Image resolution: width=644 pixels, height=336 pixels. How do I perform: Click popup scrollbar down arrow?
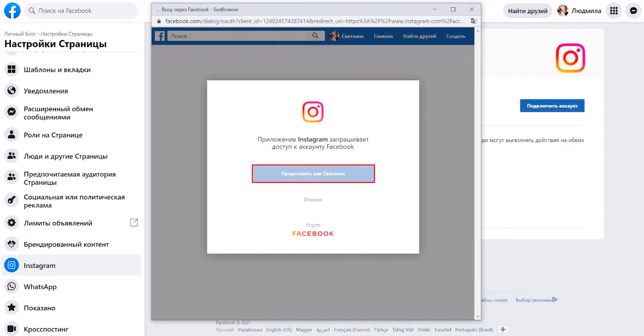[x=478, y=317]
